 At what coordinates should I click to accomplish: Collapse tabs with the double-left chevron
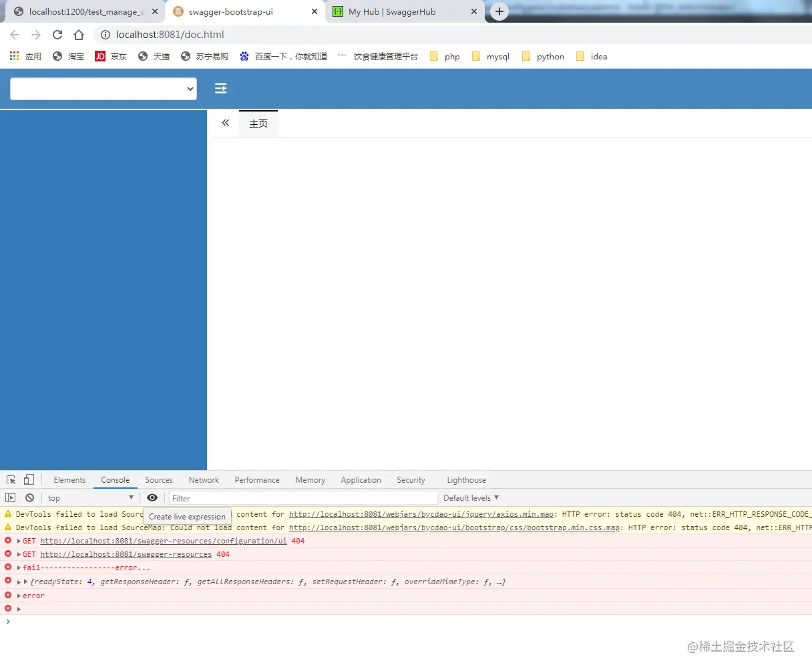tap(226, 123)
